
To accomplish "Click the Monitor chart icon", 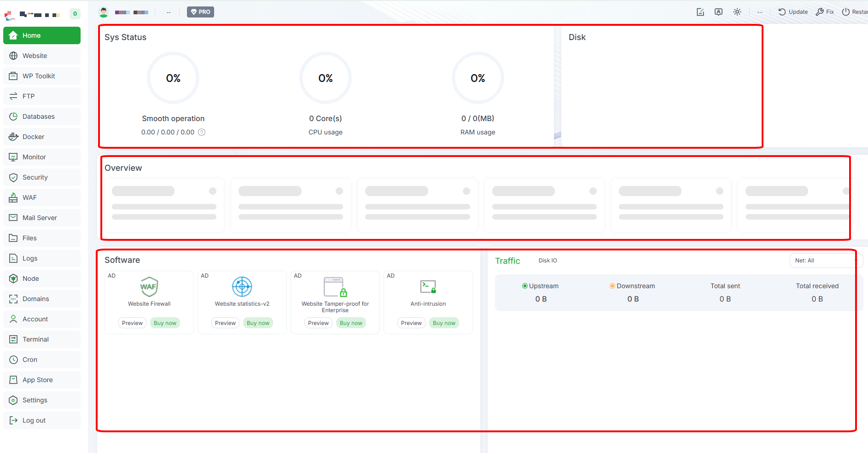I will coord(13,157).
